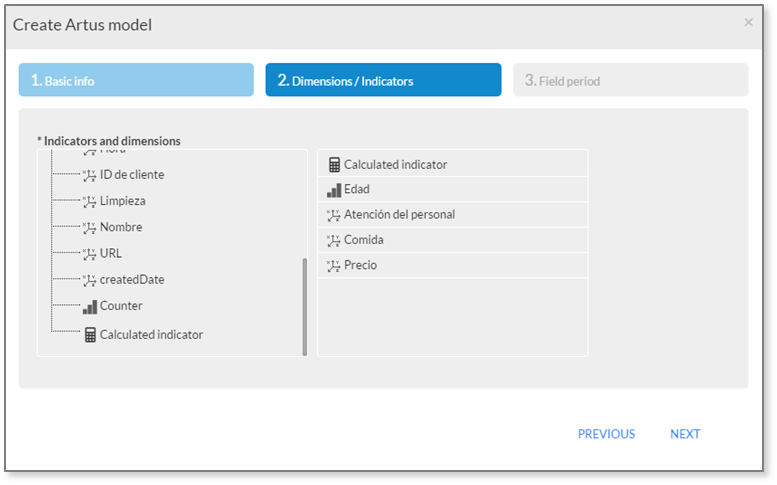
Task: Click the dimension icon beside Limpieza
Action: coord(89,202)
